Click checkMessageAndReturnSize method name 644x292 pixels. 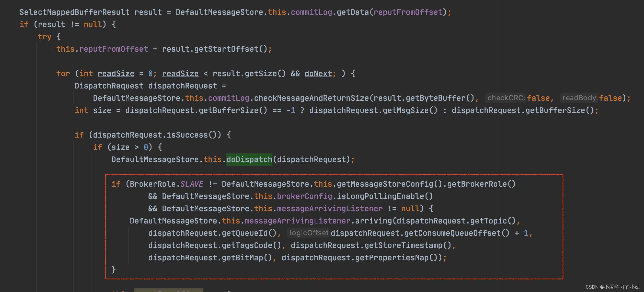[x=311, y=98]
